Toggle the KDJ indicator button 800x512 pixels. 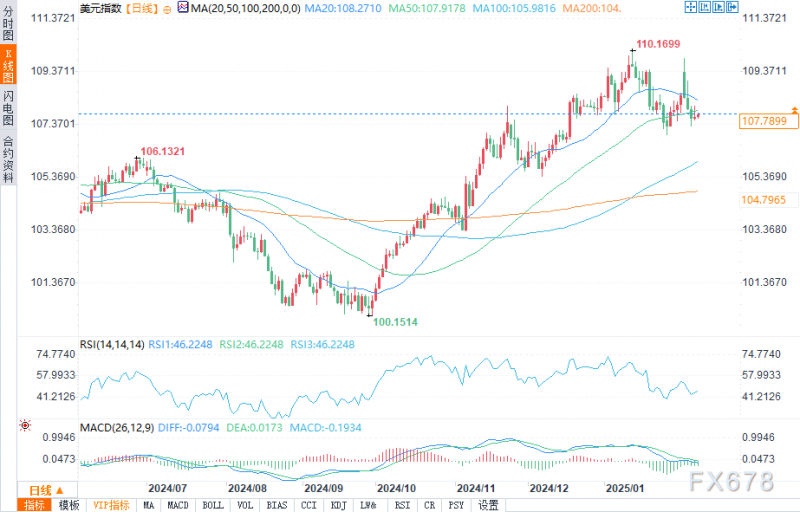[338, 505]
